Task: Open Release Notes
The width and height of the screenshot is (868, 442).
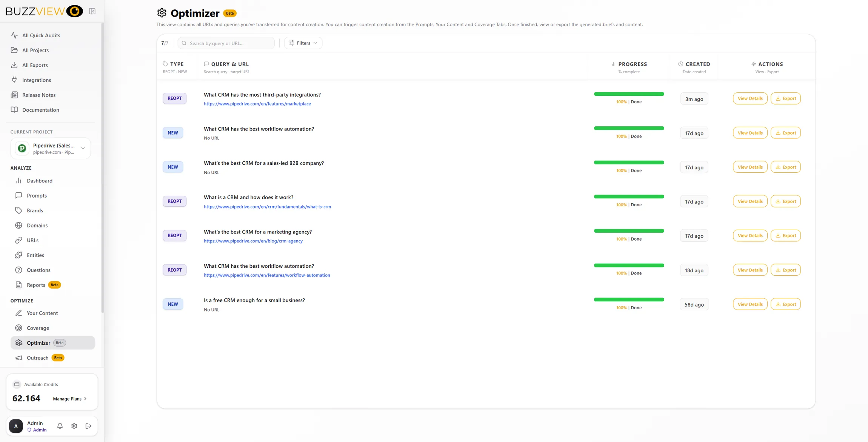Action: pos(39,95)
